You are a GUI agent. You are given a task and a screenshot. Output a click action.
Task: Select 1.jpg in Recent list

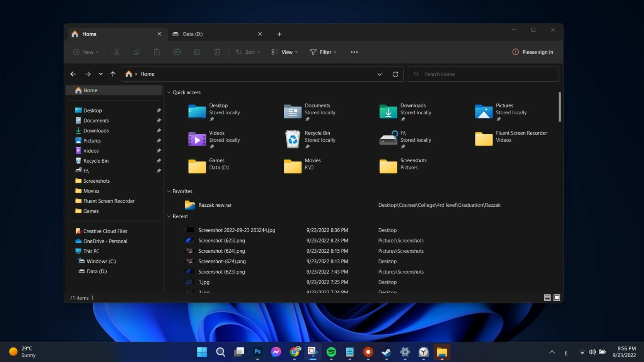tap(204, 282)
